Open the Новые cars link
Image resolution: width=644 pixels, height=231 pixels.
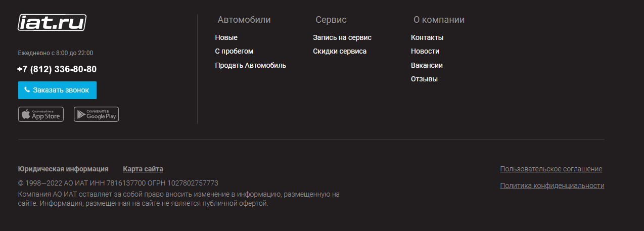coord(226,37)
